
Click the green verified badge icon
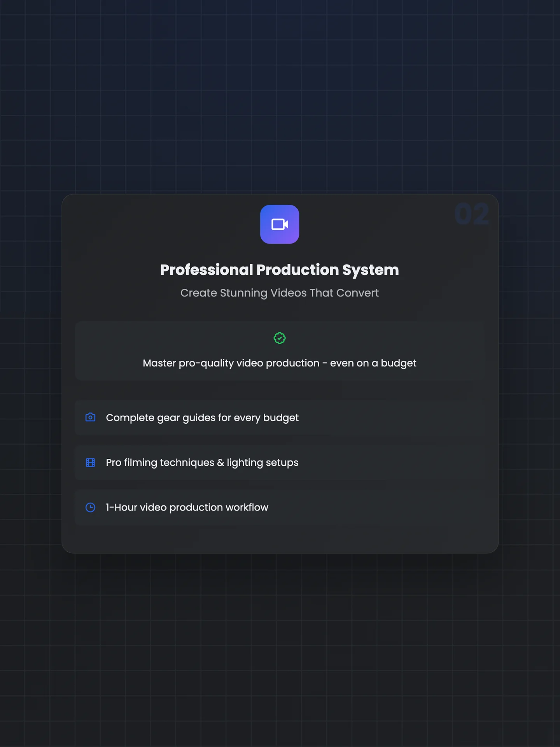280,338
